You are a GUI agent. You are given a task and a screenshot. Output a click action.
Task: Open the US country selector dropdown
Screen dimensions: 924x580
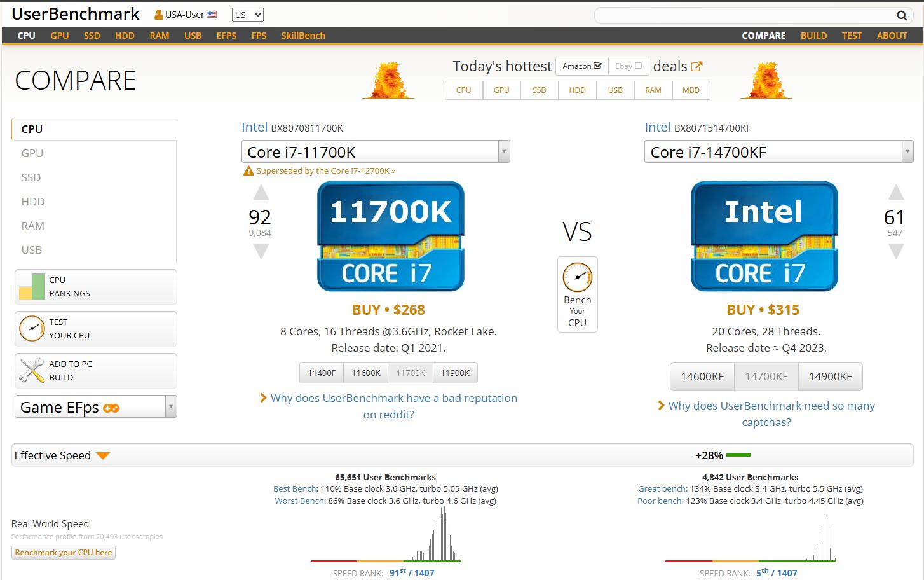247,15
